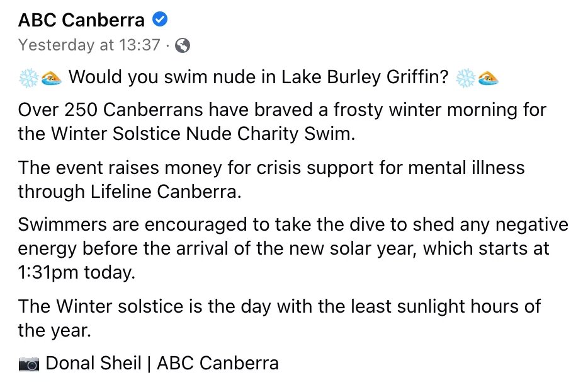
Task: Click the text 'Lake Burley Griffin?'
Action: (365, 77)
